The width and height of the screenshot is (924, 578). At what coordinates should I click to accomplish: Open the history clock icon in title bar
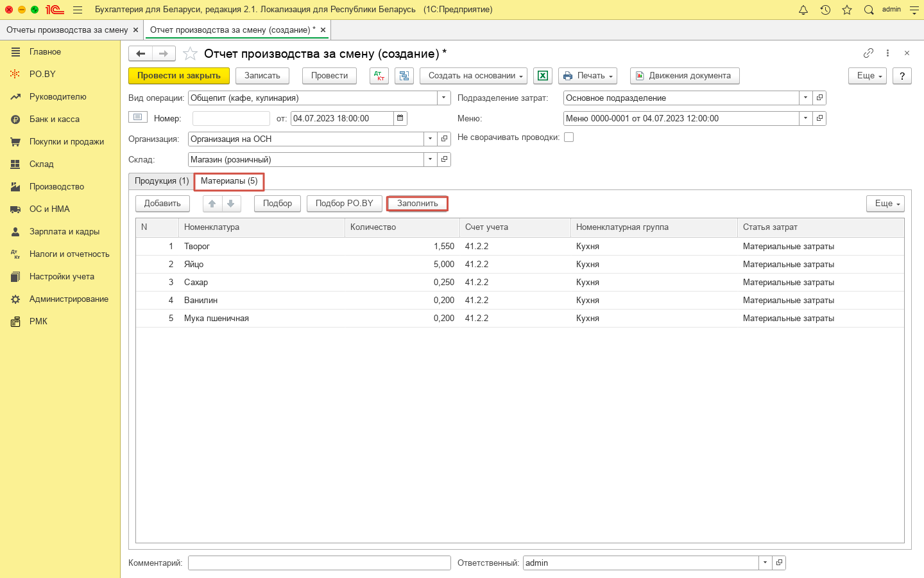825,10
